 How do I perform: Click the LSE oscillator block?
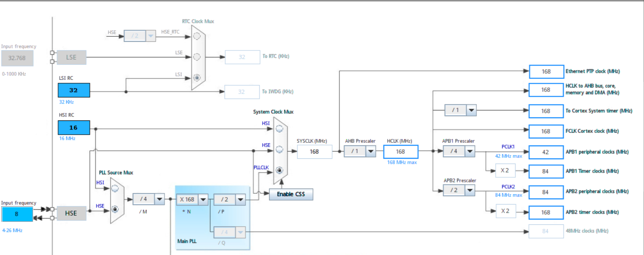click(72, 57)
